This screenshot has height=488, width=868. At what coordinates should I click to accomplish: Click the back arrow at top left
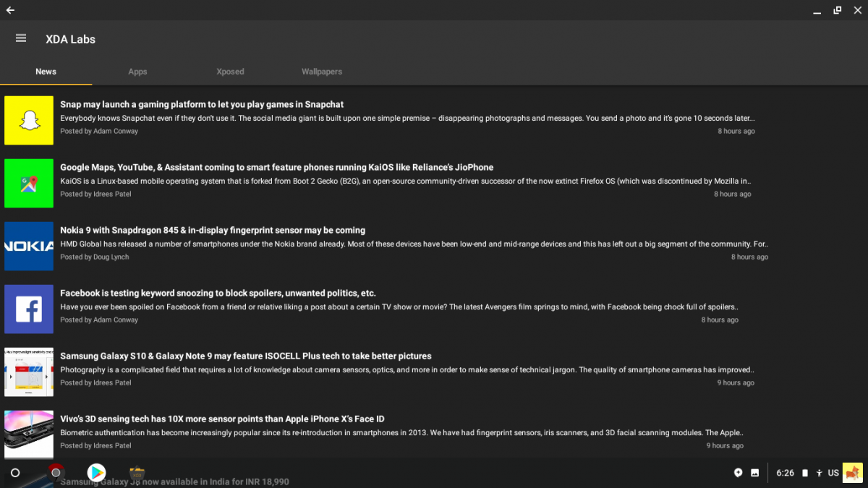[10, 10]
